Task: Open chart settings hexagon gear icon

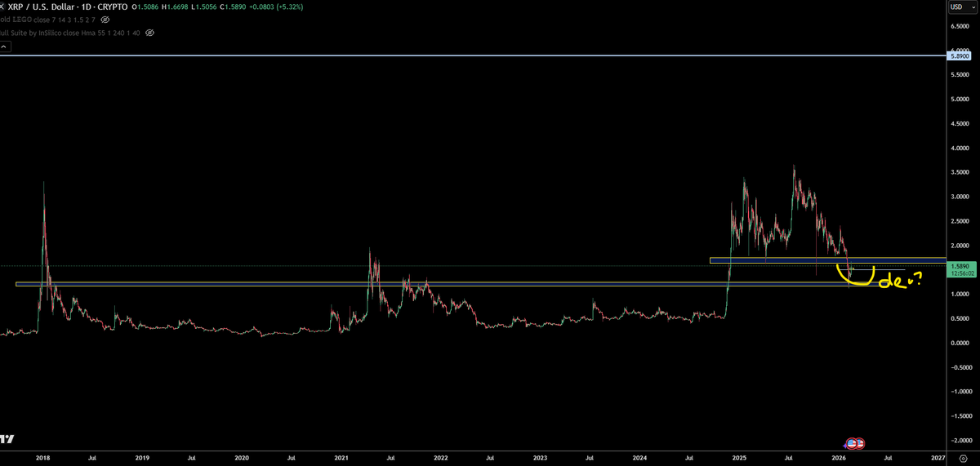Action: (x=963, y=459)
